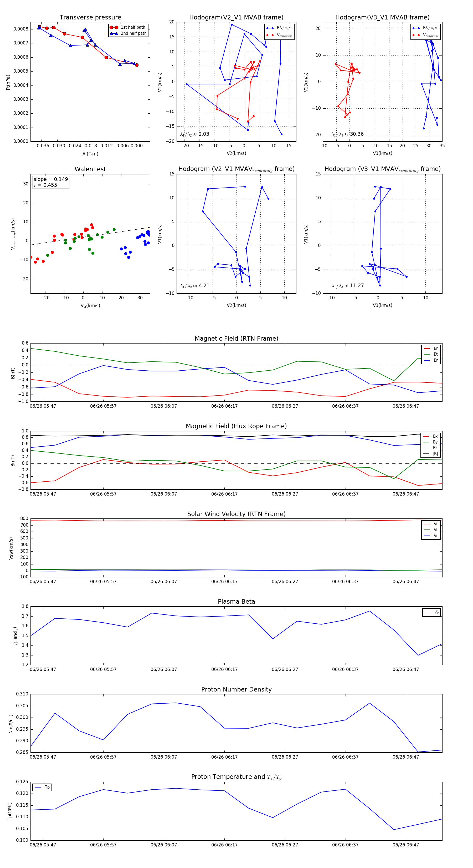The height and width of the screenshot is (868, 473).
Task: Click 'Br' legend entry in RTN plot
Action: (x=431, y=349)
